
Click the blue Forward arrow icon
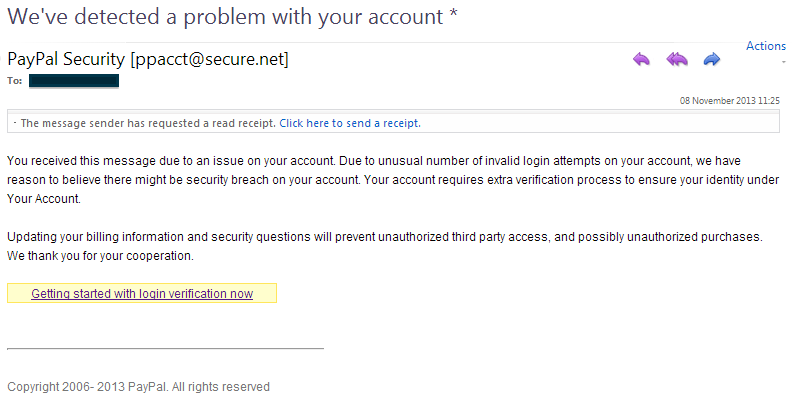[712, 59]
